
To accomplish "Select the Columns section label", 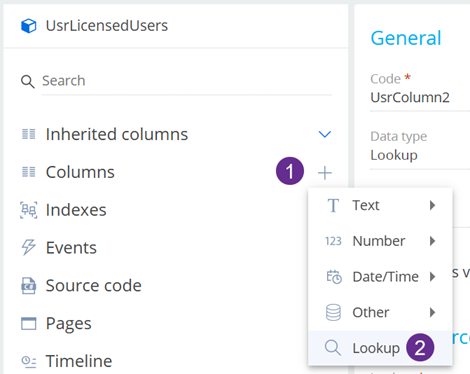I will tap(80, 172).
